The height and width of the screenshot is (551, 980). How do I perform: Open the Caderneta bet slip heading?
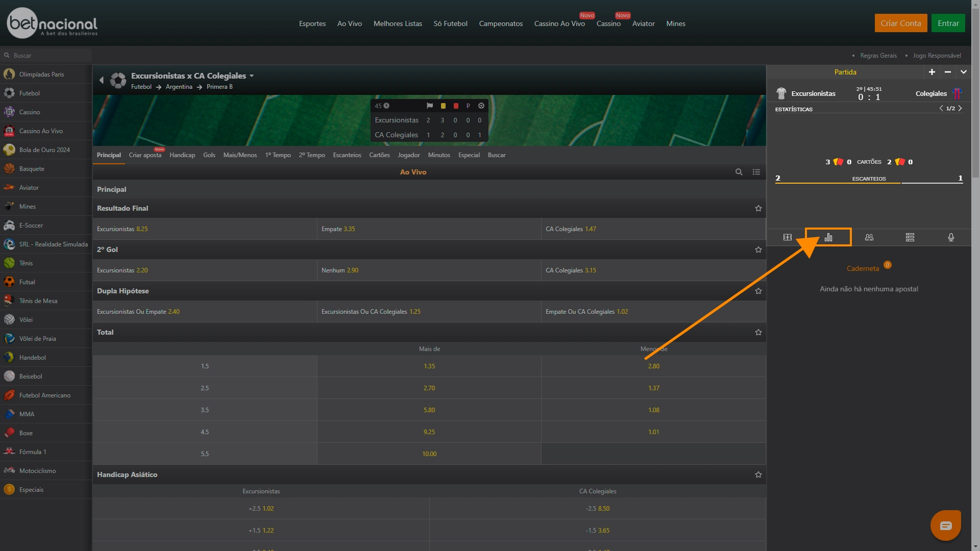tap(863, 268)
